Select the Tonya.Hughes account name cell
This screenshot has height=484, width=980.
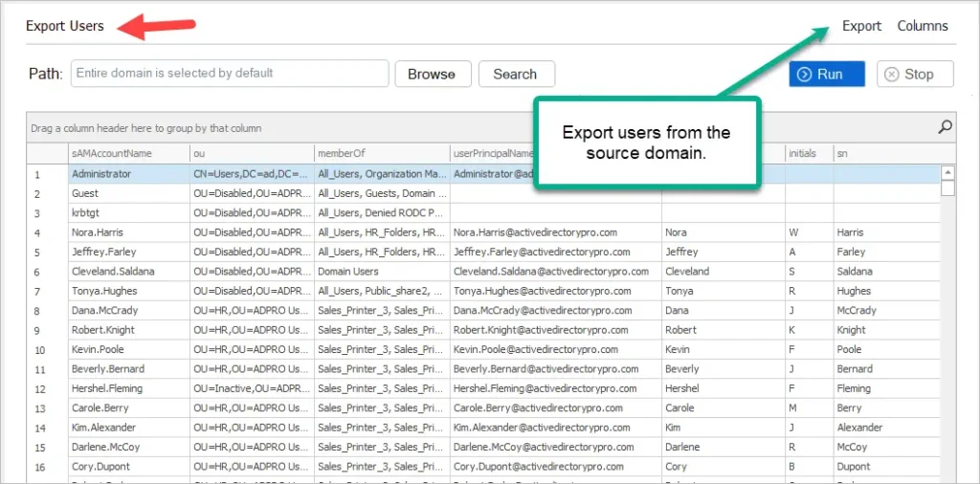129,291
